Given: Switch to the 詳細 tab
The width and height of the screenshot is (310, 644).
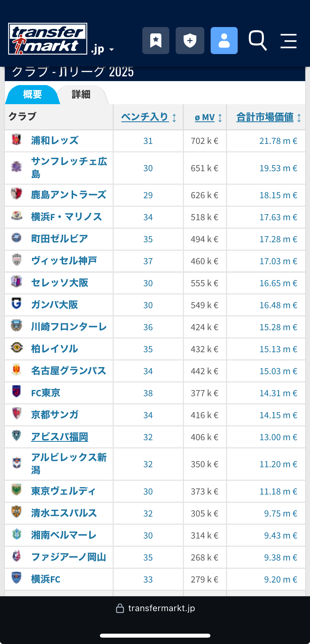Looking at the screenshot, I should coord(81,95).
